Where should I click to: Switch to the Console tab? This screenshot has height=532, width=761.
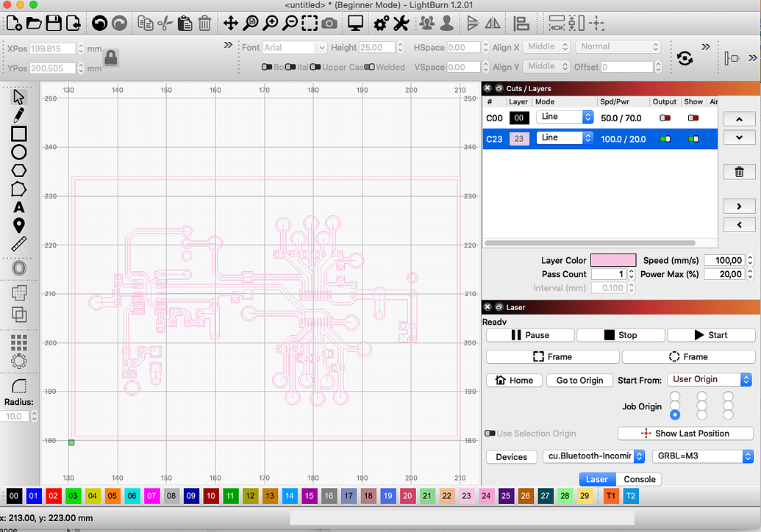coord(638,479)
